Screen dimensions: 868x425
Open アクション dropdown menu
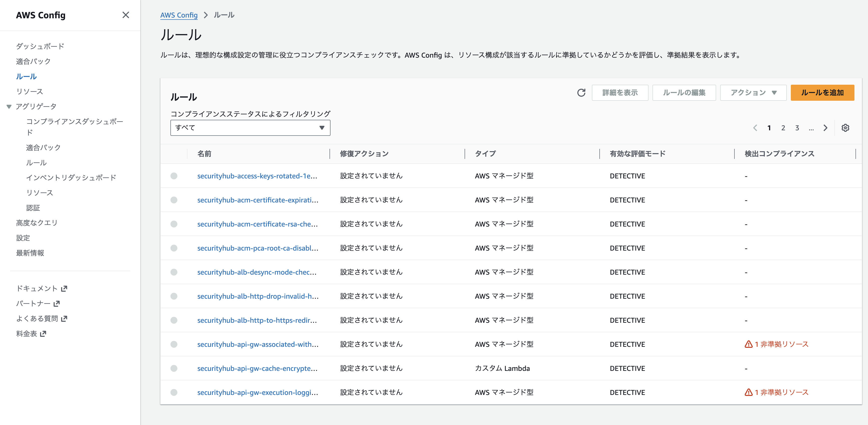[753, 93]
